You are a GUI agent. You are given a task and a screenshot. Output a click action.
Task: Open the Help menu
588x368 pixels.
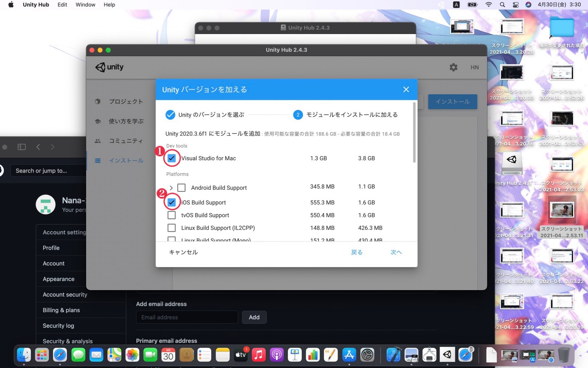point(109,5)
